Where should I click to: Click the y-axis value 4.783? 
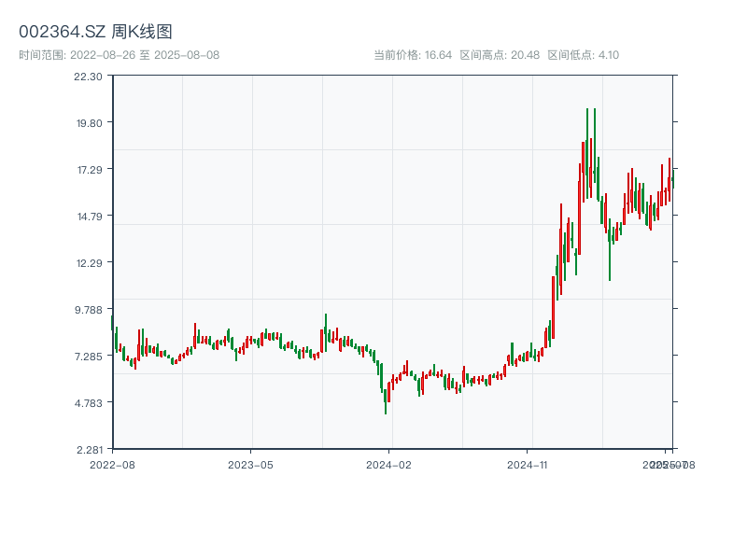[89, 403]
